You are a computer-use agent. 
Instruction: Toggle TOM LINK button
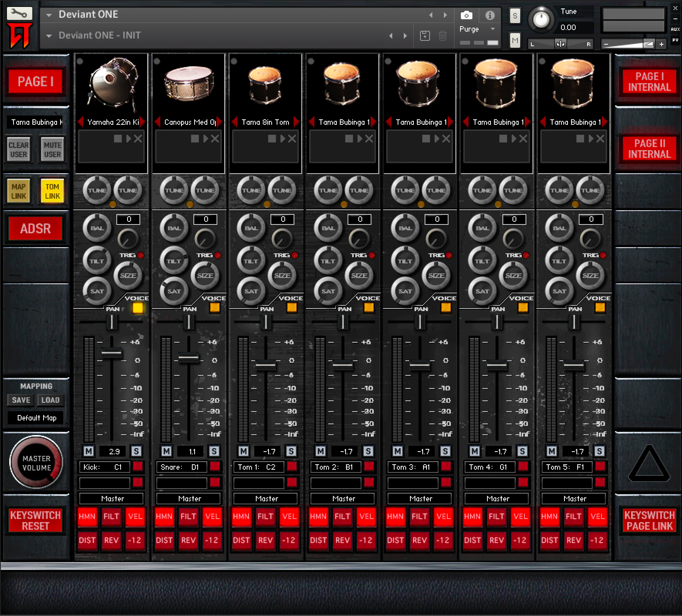pyautogui.click(x=52, y=191)
